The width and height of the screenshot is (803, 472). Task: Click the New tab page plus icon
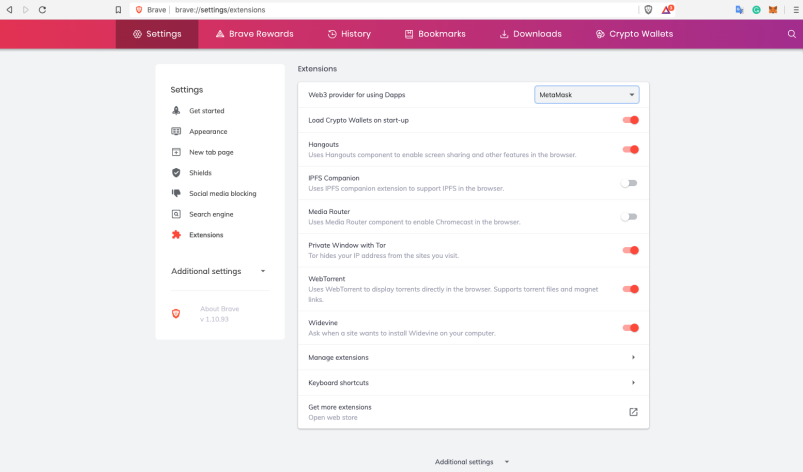coord(176,152)
